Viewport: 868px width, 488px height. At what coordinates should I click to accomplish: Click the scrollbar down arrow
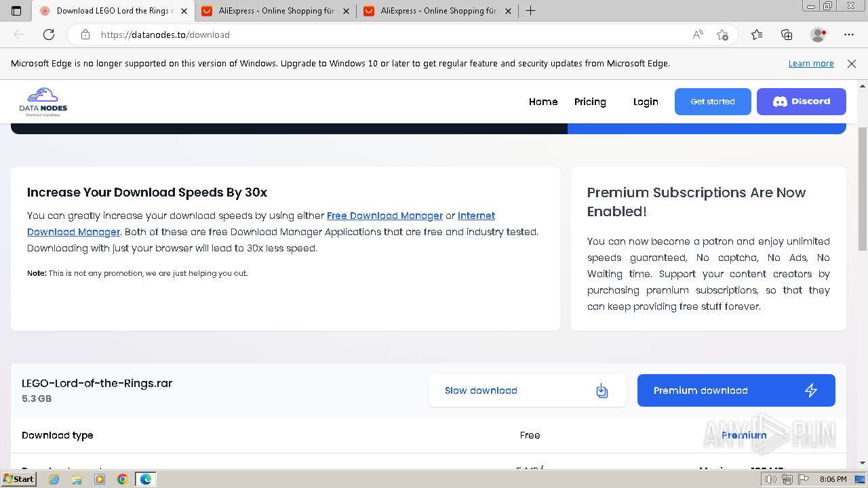point(863,463)
